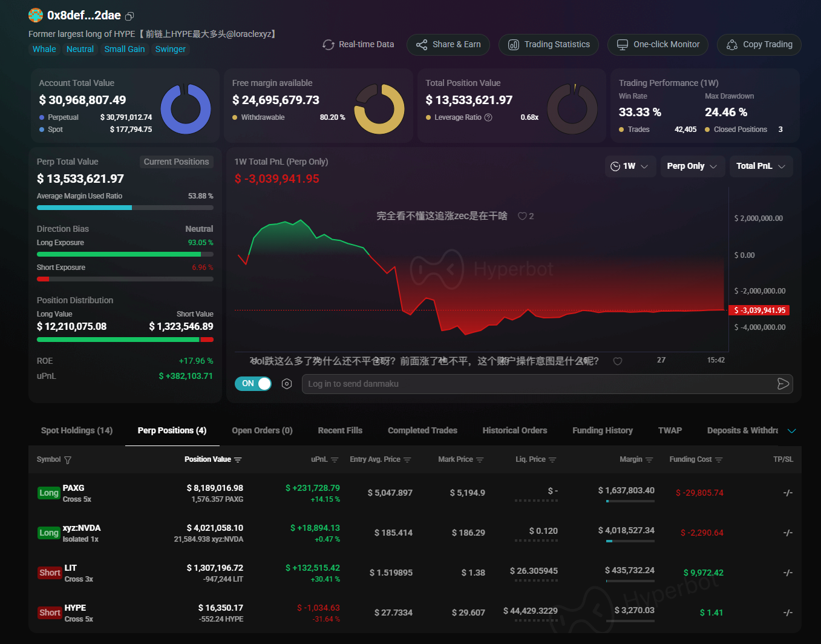Click the Copy Trading button

[759, 45]
